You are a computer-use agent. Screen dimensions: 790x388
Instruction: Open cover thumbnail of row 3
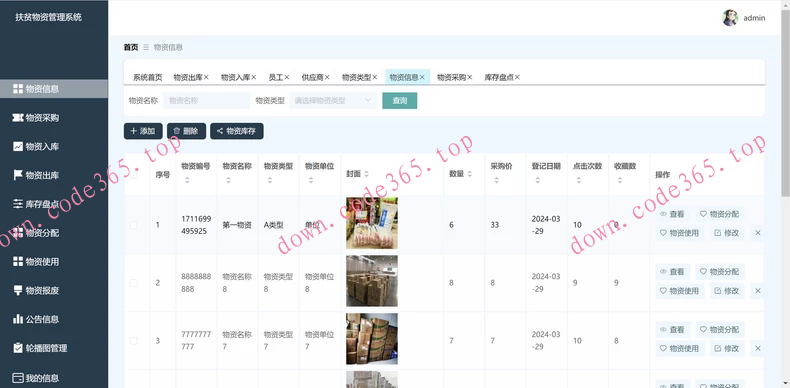[372, 339]
